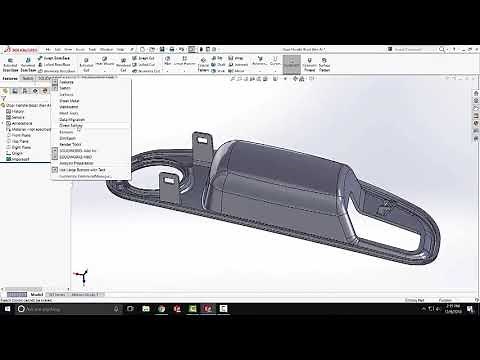Open the Design Library task pane icon
Screen dimensions: 480x360
click(476, 101)
